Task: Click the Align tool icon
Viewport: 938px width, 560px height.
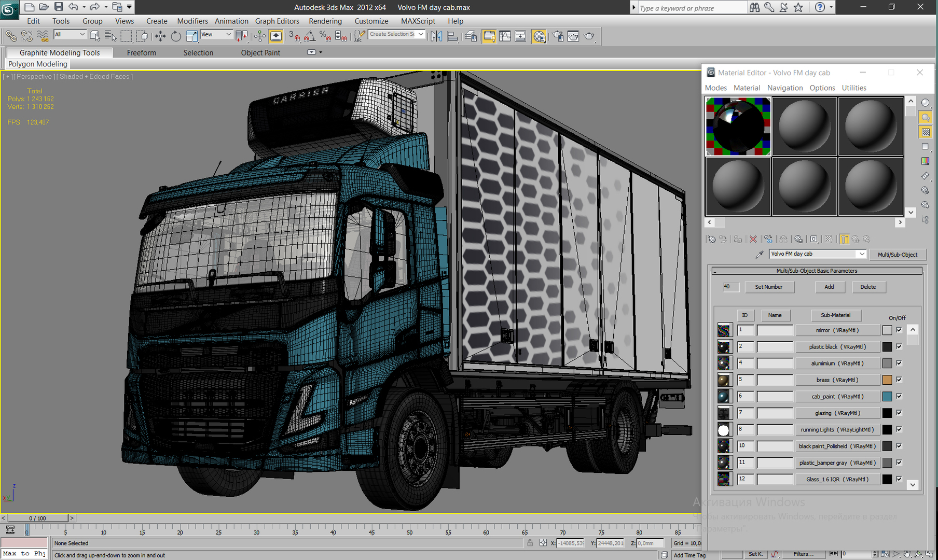Action: point(452,36)
